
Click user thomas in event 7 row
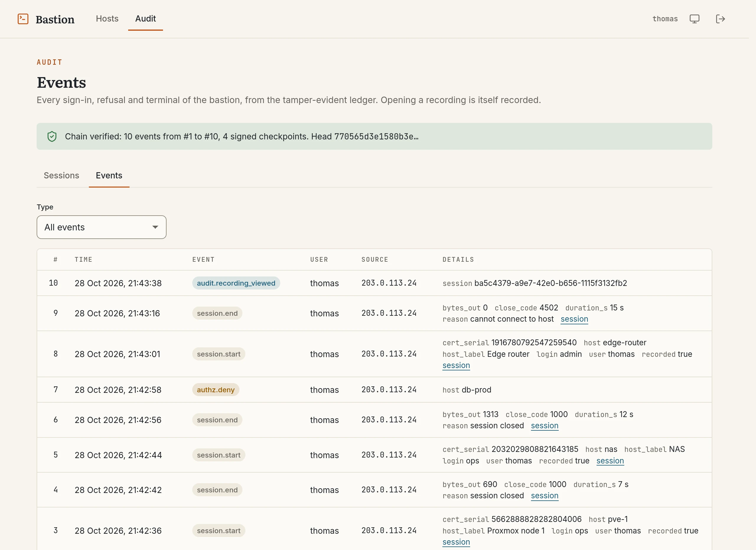(x=324, y=390)
